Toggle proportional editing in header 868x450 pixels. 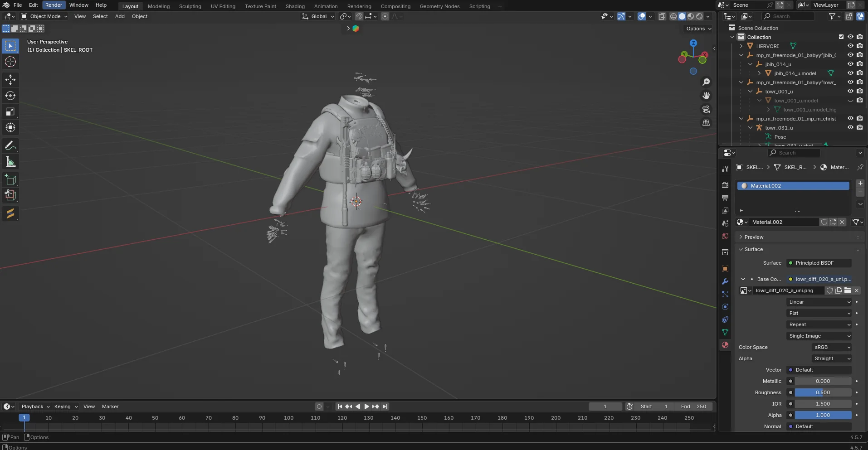point(385,16)
